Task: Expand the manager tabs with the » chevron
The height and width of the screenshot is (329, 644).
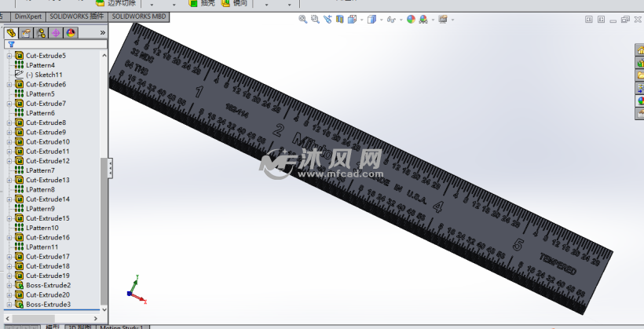Action: [103, 32]
